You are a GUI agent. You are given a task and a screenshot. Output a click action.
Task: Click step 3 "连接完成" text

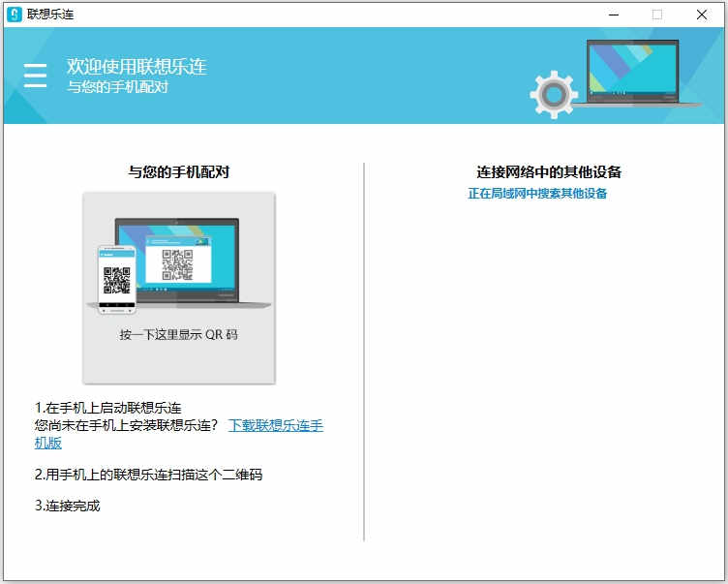coord(68,506)
